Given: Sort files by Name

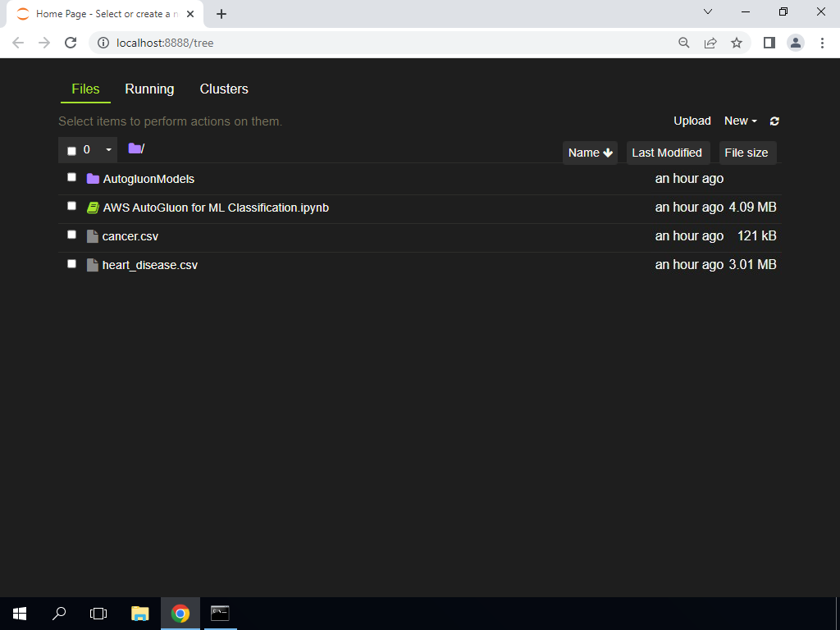Looking at the screenshot, I should [591, 153].
